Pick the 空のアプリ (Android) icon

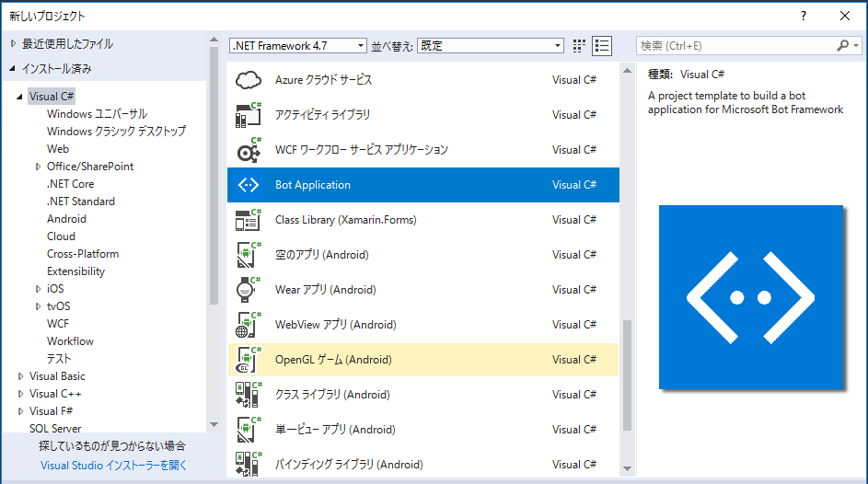[248, 255]
